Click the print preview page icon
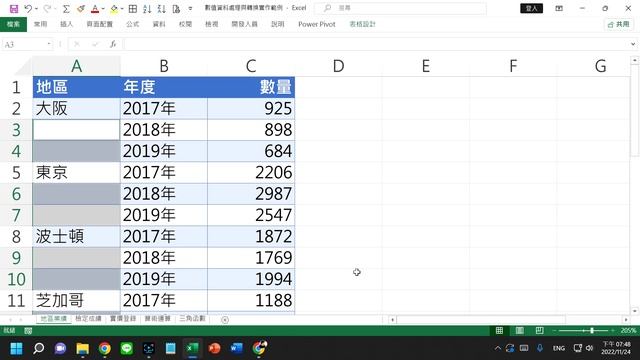This screenshot has height=360, width=640. [176, 9]
